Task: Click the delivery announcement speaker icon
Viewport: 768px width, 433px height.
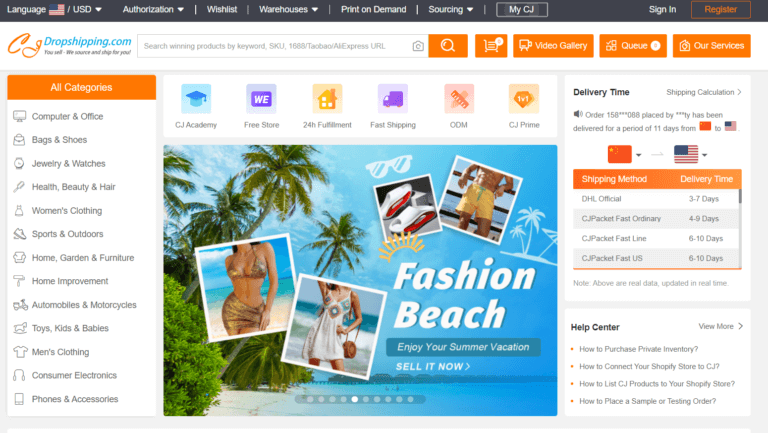Action: click(x=578, y=114)
